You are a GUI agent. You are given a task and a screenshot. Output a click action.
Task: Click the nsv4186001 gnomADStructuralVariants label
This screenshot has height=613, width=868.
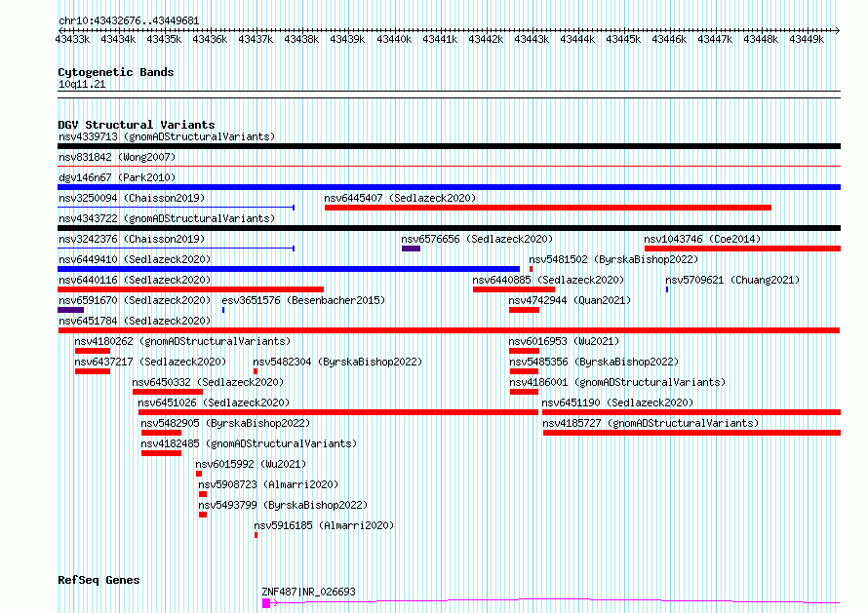click(x=616, y=382)
